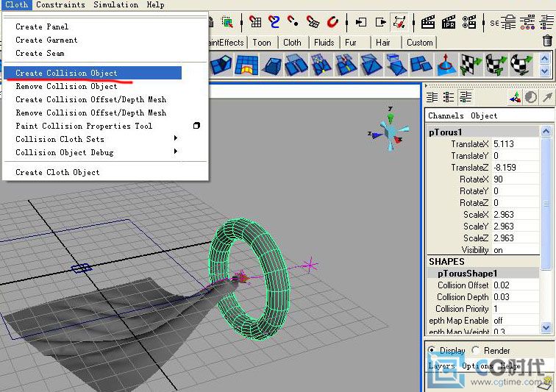
Task: Click the Render Current Frame clapperboard icon
Action: pos(428,22)
